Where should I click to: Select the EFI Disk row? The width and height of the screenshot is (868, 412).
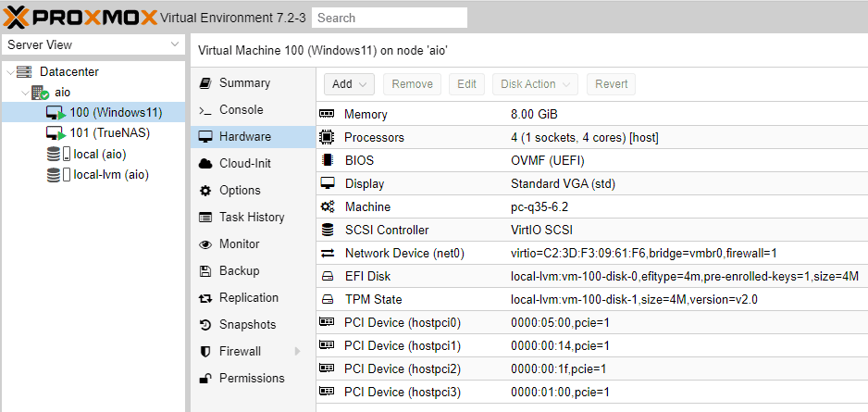click(592, 276)
